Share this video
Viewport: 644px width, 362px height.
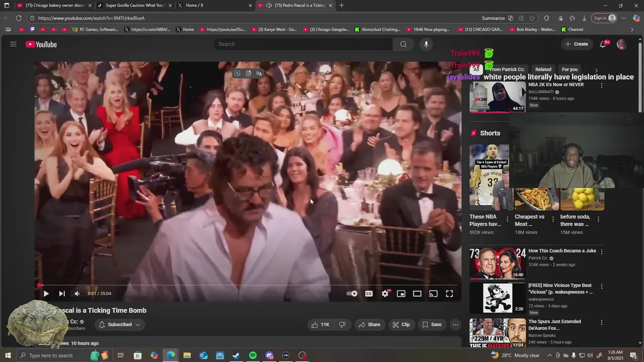click(369, 325)
